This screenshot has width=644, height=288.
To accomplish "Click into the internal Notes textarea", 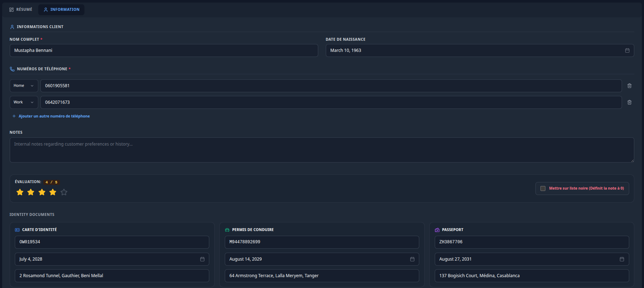I will point(322,150).
